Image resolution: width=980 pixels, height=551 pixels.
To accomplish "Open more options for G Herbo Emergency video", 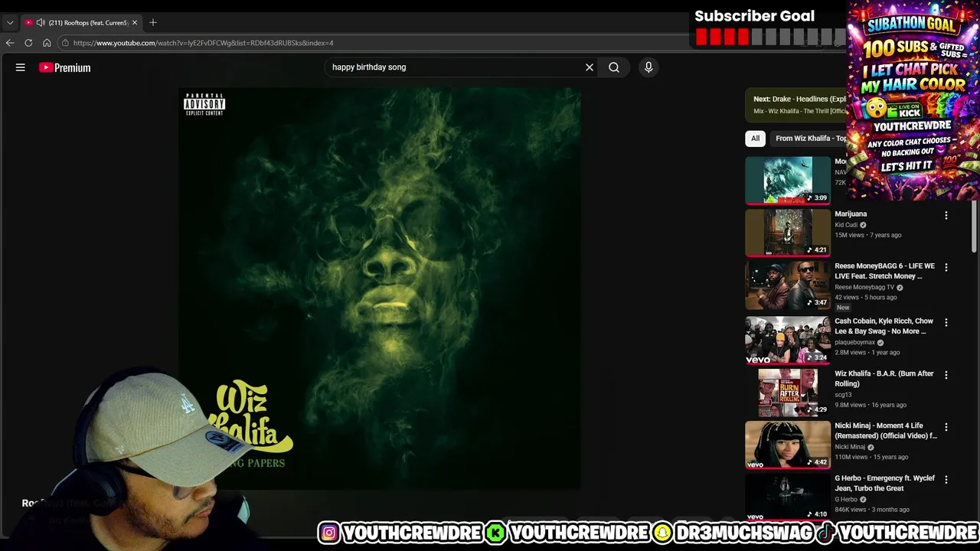I will point(946,480).
